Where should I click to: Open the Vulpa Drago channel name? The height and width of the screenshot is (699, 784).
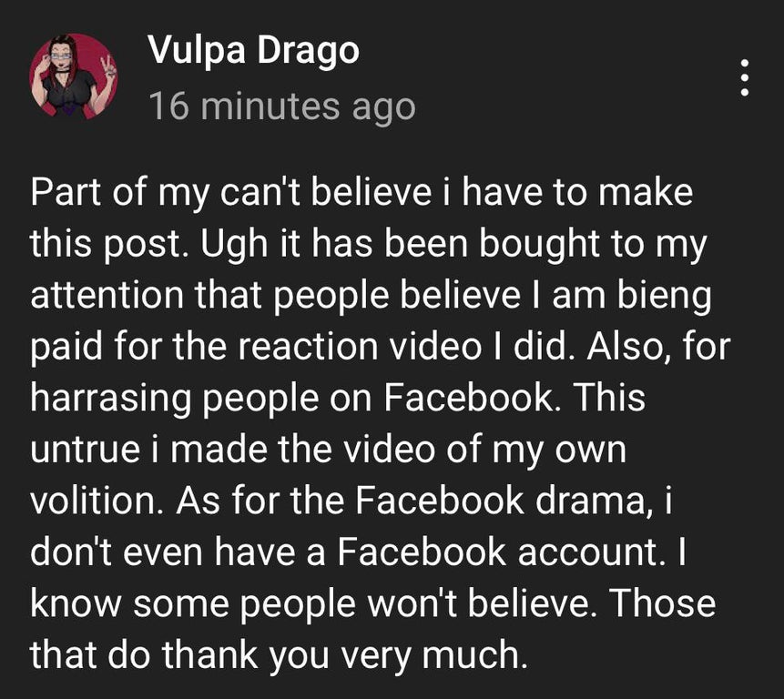[253, 52]
